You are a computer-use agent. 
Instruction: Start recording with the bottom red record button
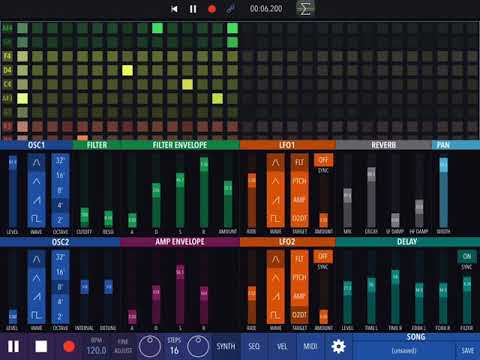coord(69,346)
